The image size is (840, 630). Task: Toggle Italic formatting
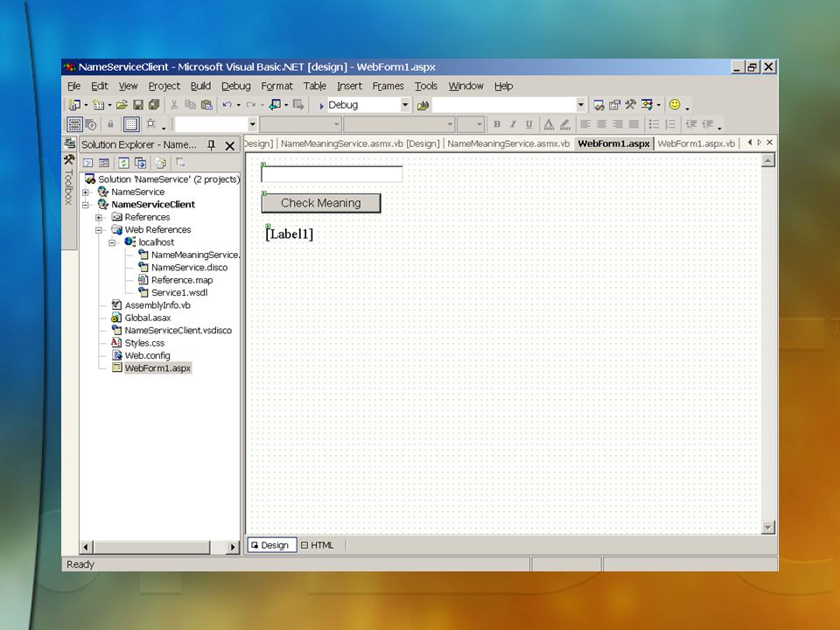pos(514,124)
